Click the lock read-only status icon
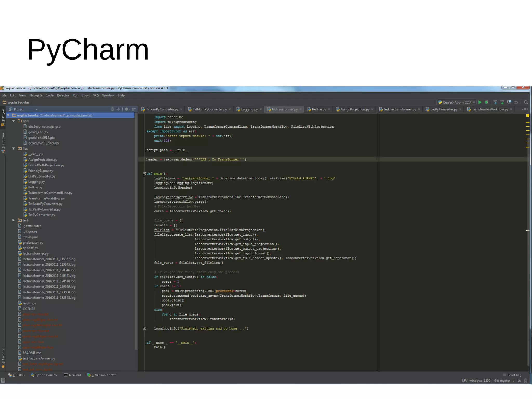The image size is (532, 399). click(519, 381)
